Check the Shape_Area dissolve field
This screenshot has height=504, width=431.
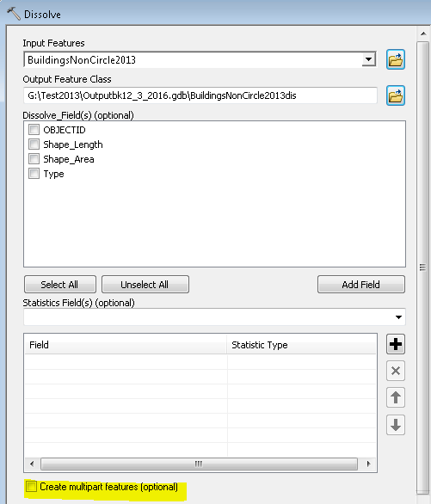point(34,159)
